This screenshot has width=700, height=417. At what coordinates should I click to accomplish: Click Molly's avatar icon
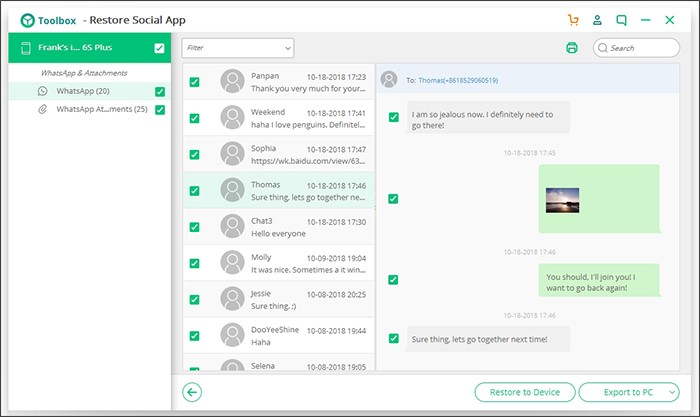click(233, 263)
